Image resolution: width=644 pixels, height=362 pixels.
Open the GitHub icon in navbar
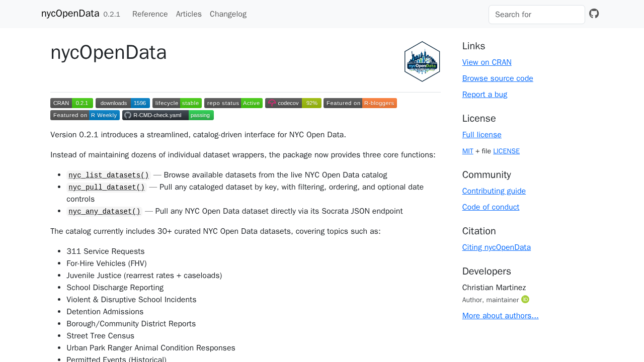click(x=594, y=14)
